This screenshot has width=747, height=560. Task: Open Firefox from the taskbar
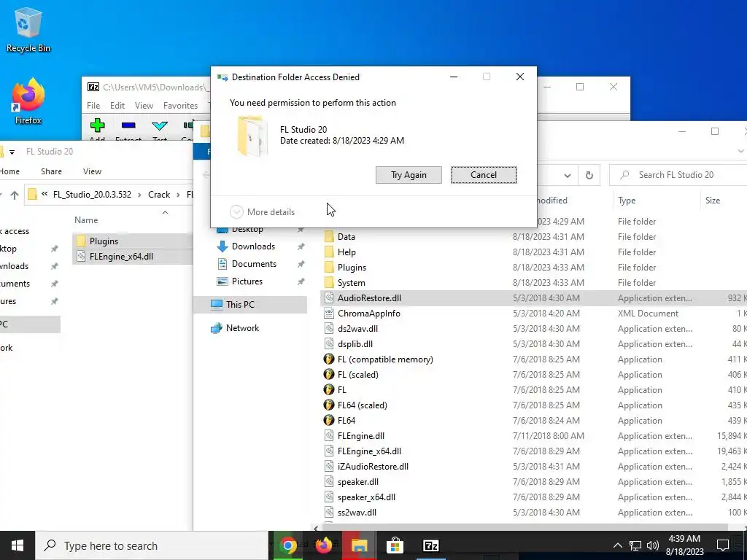[x=324, y=545]
